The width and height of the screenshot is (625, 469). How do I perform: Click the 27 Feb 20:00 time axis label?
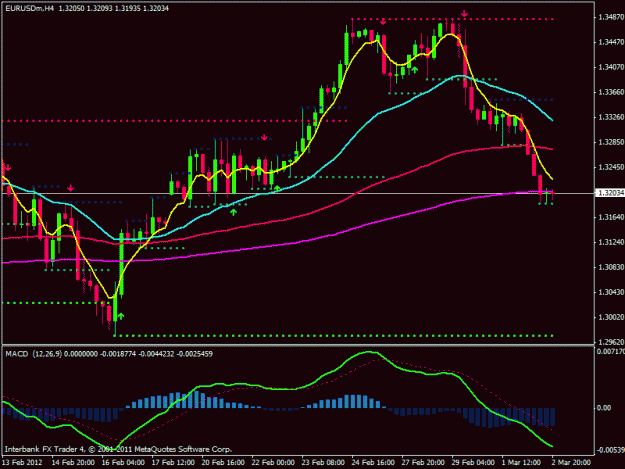423,462
